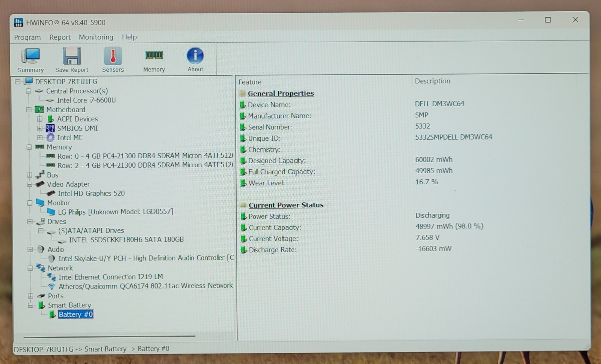The height and width of the screenshot is (364, 601).
Task: Select Intel Skylake-U/Y PCH audio controller
Action: coord(146,258)
